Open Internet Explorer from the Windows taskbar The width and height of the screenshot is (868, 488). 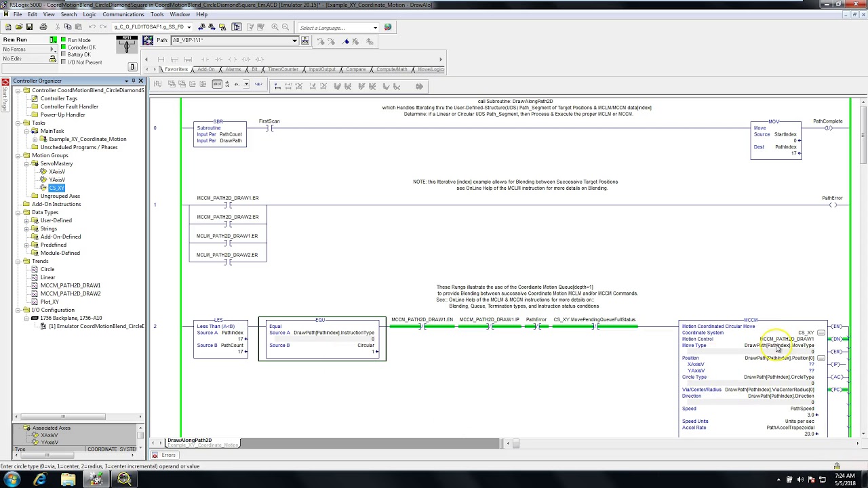click(x=39, y=479)
